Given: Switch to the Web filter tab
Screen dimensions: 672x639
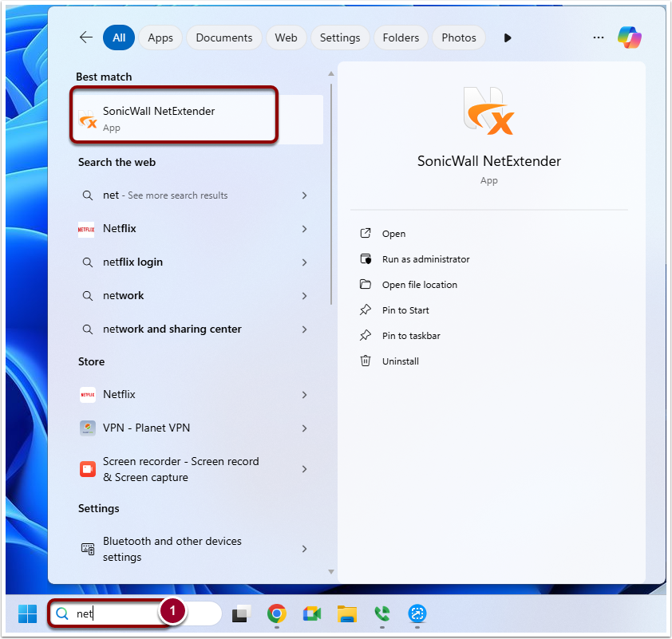Looking at the screenshot, I should coord(286,37).
